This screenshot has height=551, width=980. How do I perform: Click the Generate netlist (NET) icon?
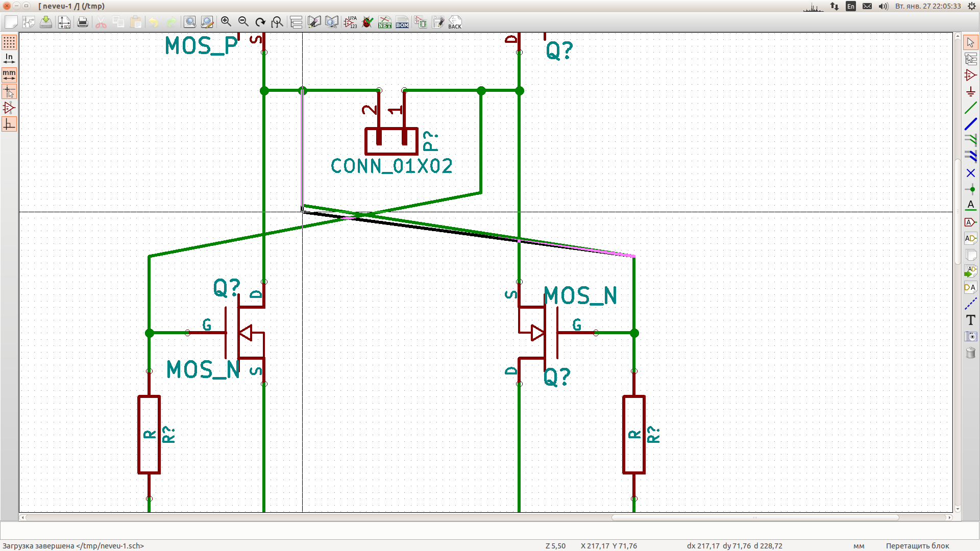click(385, 22)
